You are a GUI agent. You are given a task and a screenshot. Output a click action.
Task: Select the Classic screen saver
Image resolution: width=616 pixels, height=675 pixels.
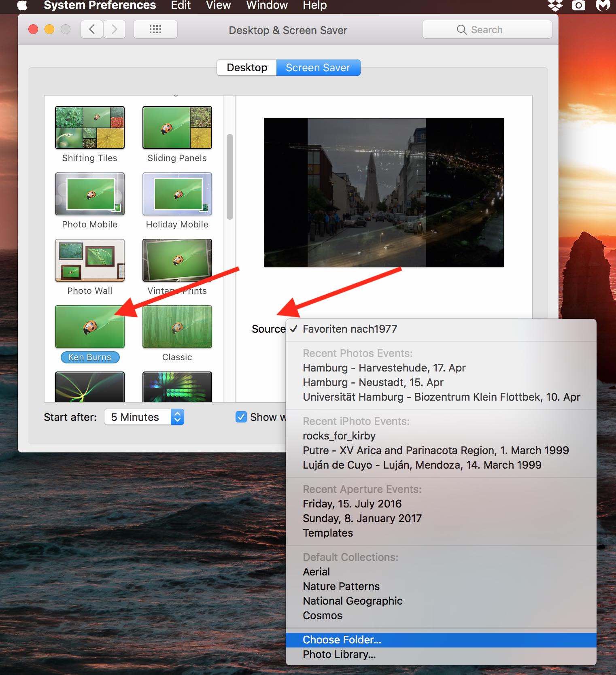tap(177, 327)
